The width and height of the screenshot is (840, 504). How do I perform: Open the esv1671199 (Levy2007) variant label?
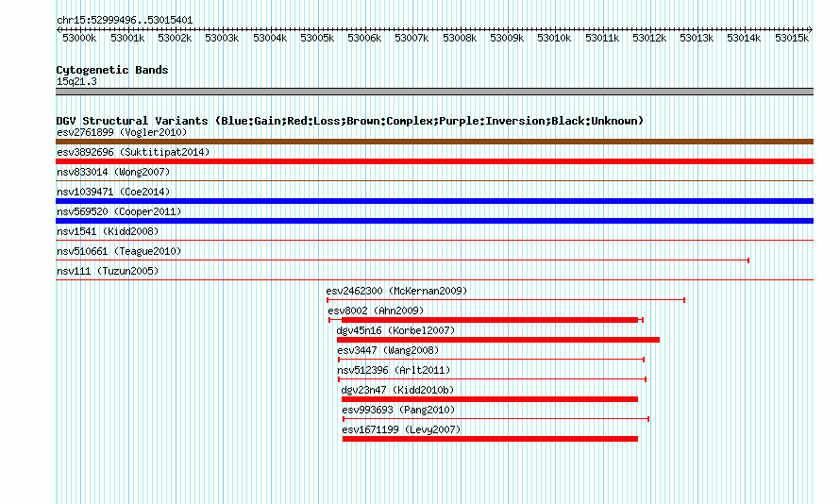click(x=401, y=429)
